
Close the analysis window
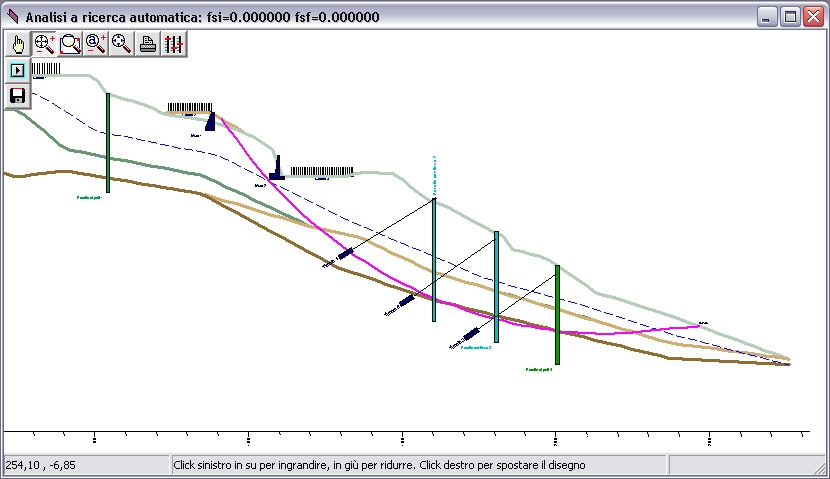(x=814, y=17)
